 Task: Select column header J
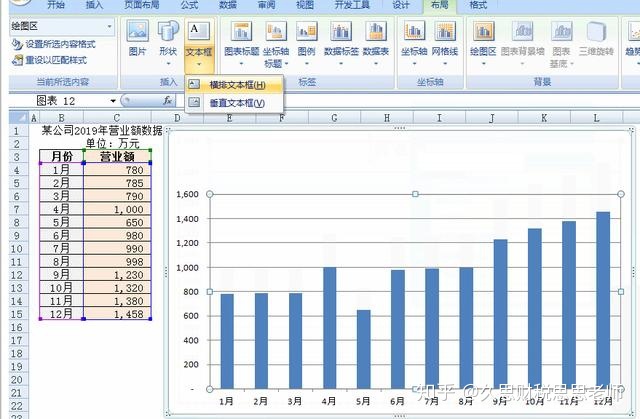click(491, 118)
